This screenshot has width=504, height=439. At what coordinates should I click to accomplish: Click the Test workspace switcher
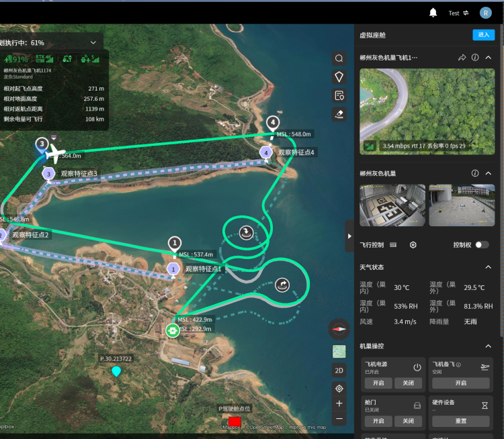tap(458, 13)
